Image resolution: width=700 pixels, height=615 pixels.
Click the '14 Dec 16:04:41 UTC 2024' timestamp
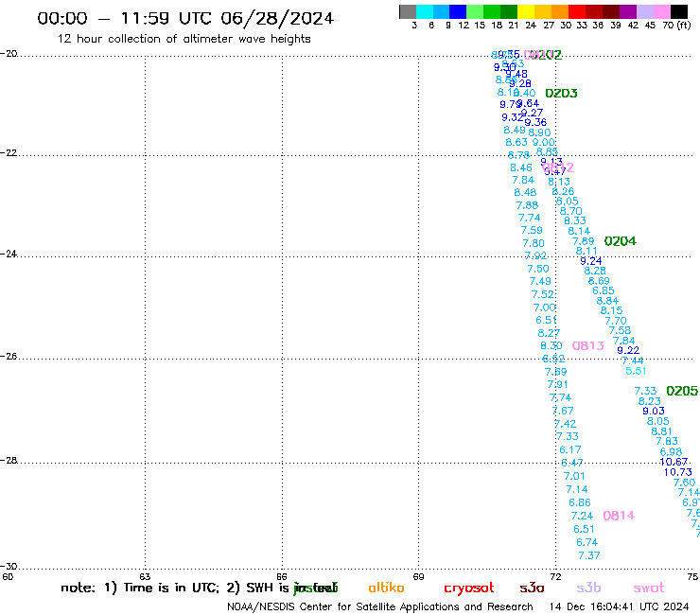click(x=620, y=607)
